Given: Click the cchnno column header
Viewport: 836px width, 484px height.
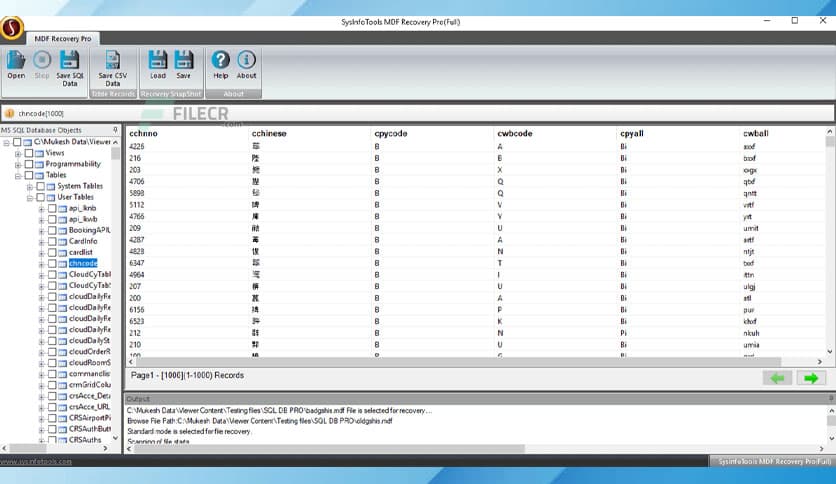Looking at the screenshot, I should pos(143,133).
